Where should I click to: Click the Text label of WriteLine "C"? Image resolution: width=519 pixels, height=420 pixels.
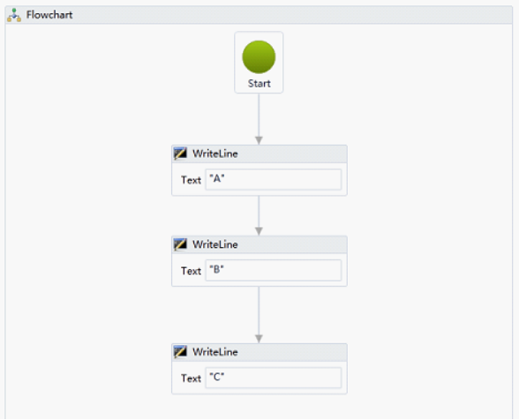coord(191,379)
